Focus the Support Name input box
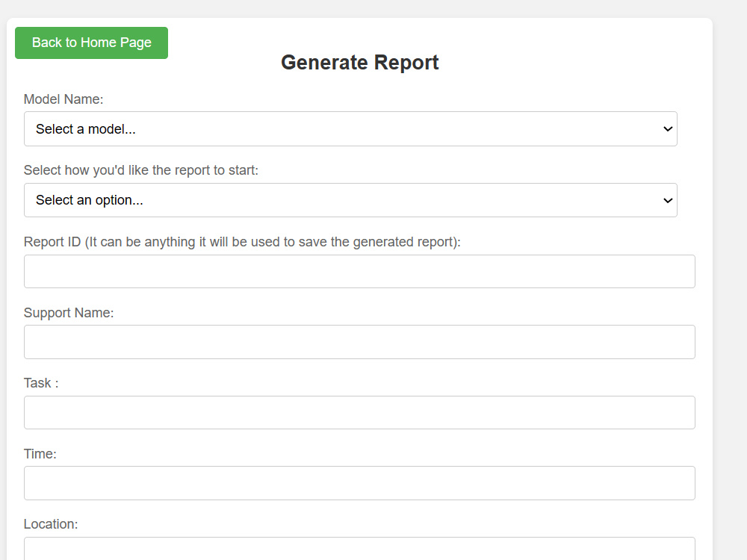The image size is (747, 560). [359, 341]
